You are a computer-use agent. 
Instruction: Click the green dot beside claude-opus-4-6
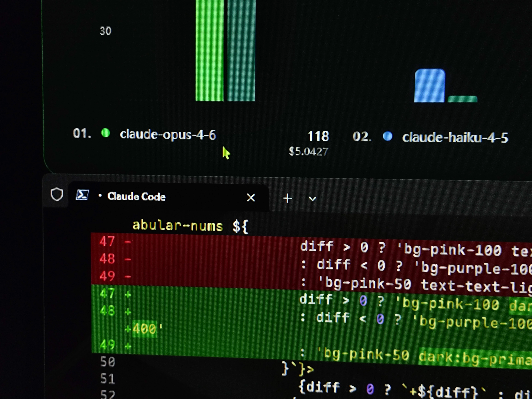[x=106, y=133]
